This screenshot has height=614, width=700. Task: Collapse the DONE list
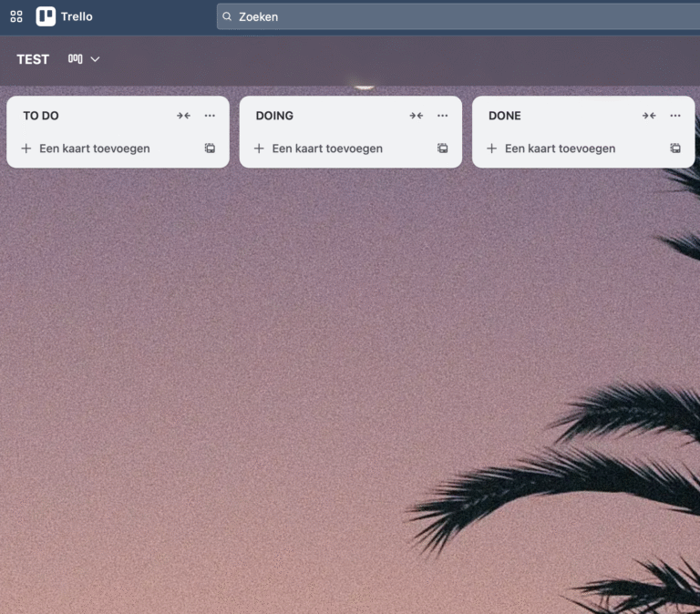(648, 116)
